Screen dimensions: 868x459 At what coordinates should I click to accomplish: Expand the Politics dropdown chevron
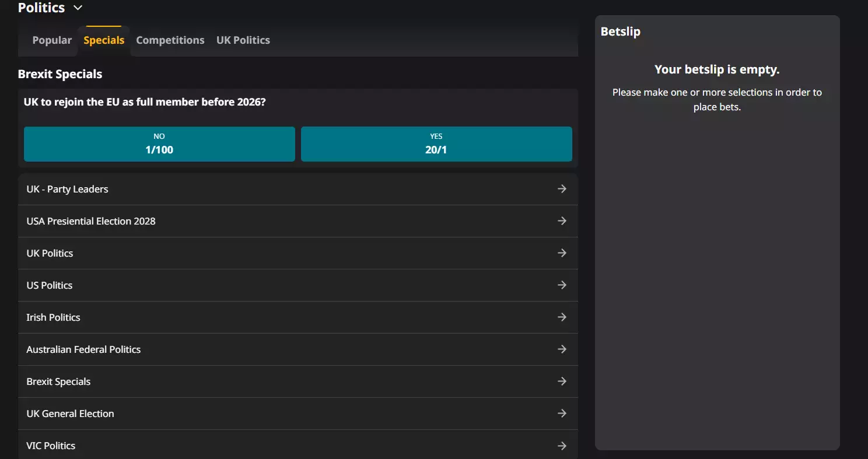(78, 8)
